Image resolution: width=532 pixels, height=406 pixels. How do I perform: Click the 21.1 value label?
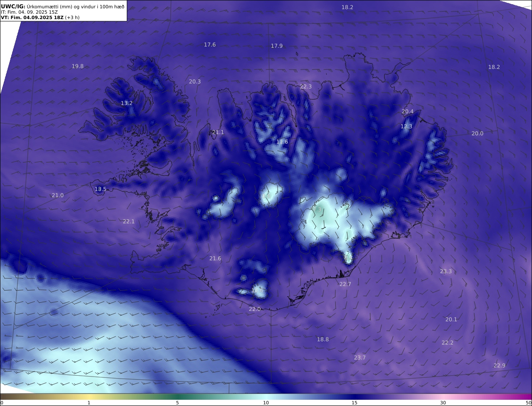pos(218,132)
